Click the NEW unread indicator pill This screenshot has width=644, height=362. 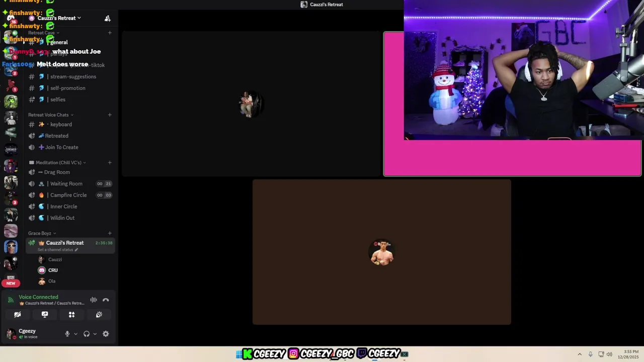[x=11, y=283]
